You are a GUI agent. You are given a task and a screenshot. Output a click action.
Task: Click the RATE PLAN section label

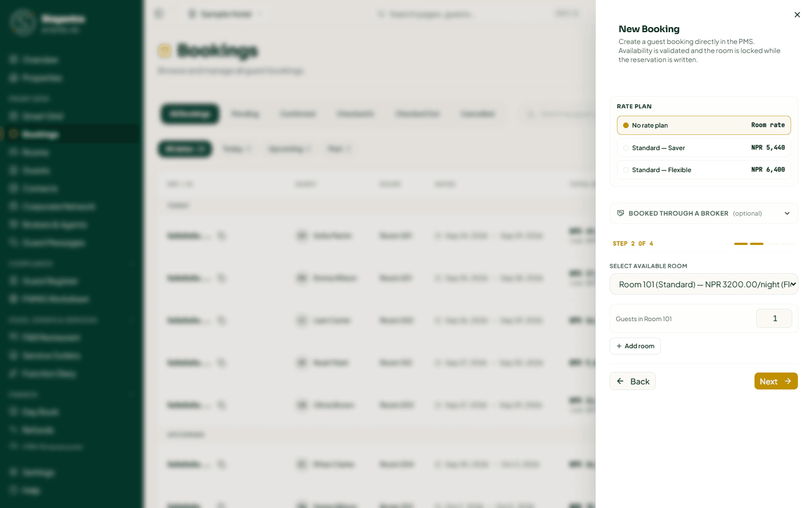(x=634, y=106)
